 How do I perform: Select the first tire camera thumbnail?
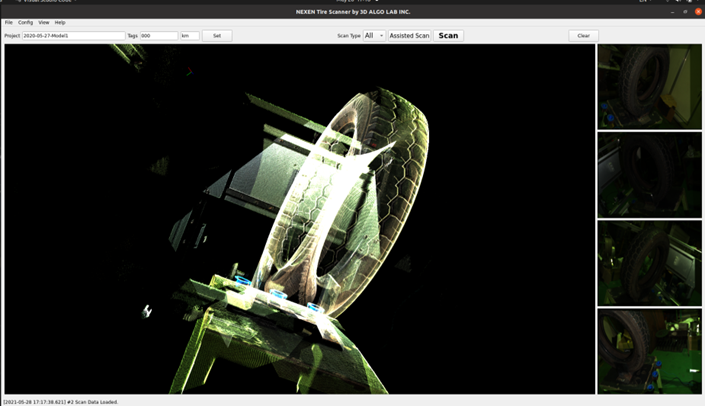(x=649, y=87)
